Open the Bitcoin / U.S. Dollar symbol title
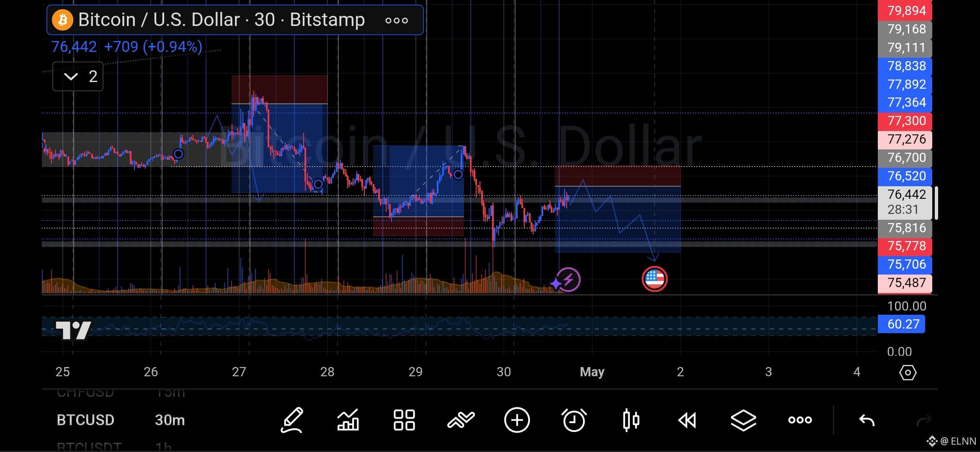Image resolution: width=980 pixels, height=452 pixels. (x=222, y=20)
